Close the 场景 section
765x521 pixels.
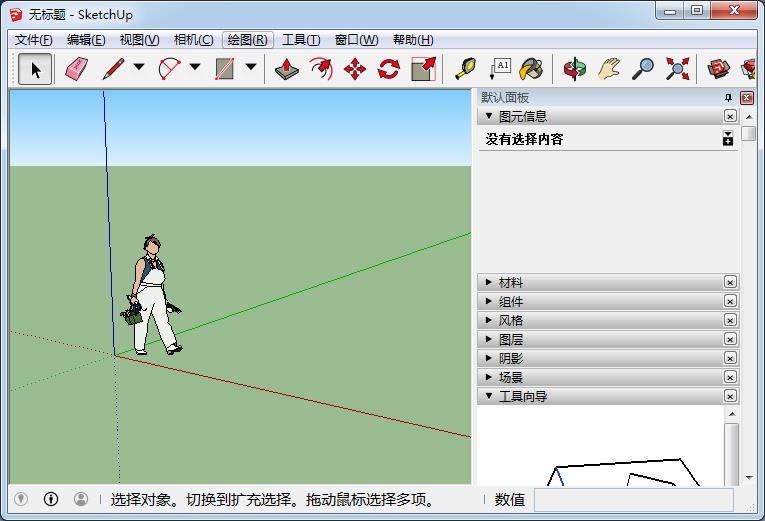click(x=730, y=377)
